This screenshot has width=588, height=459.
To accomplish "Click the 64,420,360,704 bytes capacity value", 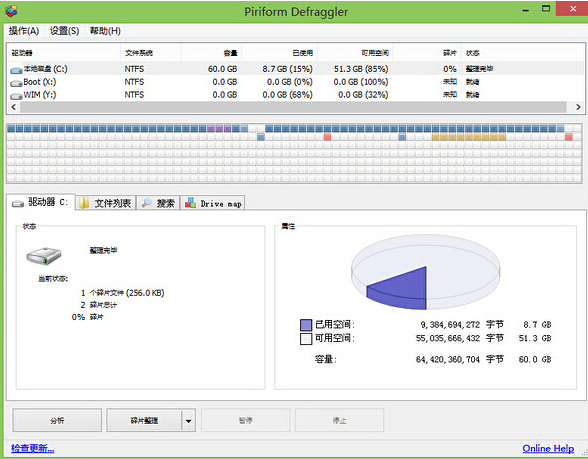I will coord(448,360).
